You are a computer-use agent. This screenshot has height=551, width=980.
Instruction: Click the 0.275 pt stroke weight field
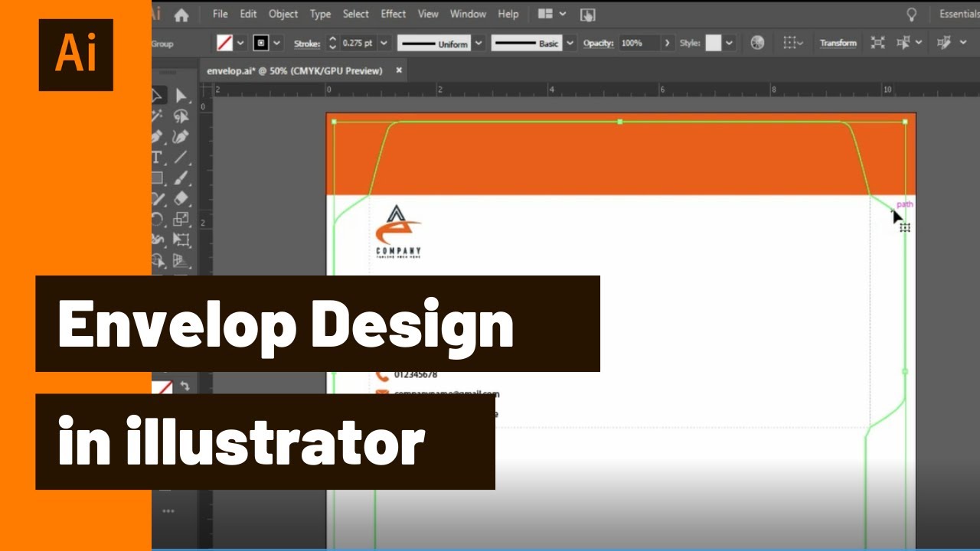358,44
